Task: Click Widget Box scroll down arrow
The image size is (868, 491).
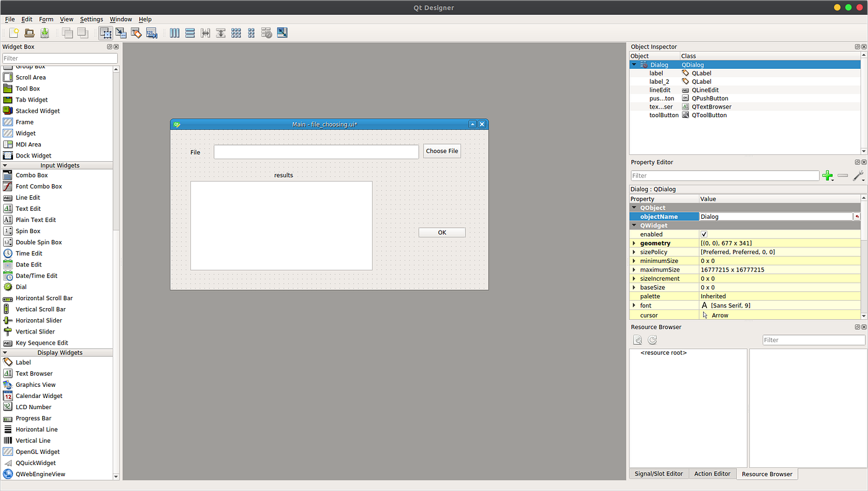Action: (x=116, y=476)
